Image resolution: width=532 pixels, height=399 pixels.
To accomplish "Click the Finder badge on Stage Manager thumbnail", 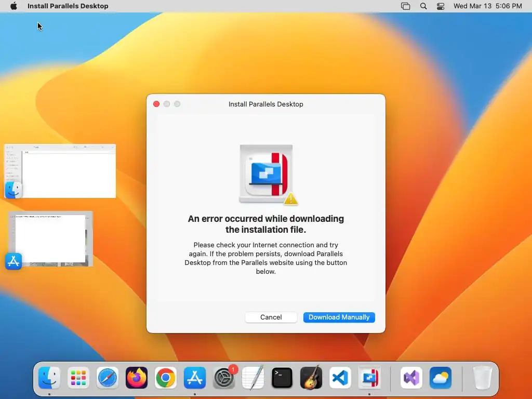I will [13, 190].
